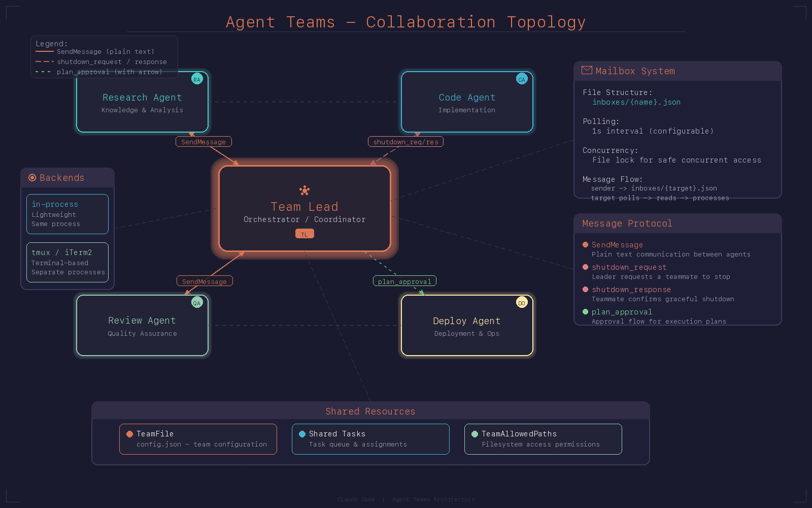Click the mailbox envelope icon in Mailbox System header
This screenshot has height=508, width=812.
coord(587,71)
